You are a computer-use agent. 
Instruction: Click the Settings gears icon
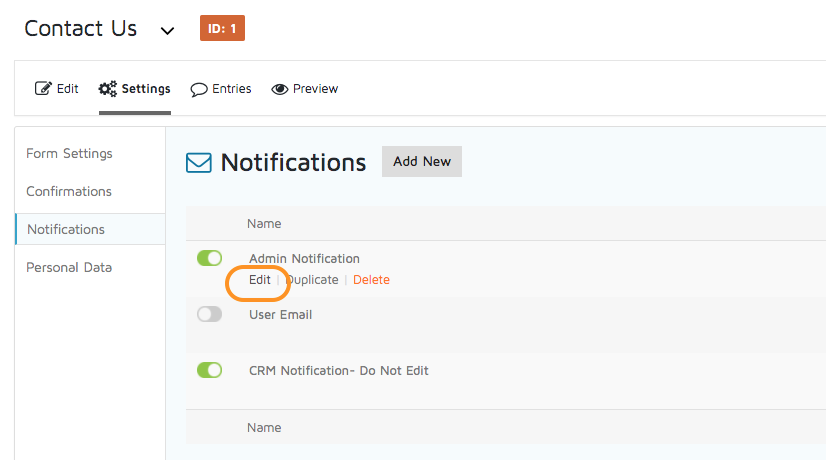pos(107,89)
